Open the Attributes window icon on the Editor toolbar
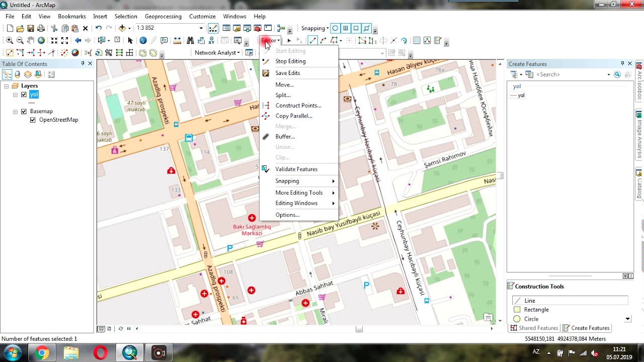This screenshot has height=362, width=644. tap(417, 40)
